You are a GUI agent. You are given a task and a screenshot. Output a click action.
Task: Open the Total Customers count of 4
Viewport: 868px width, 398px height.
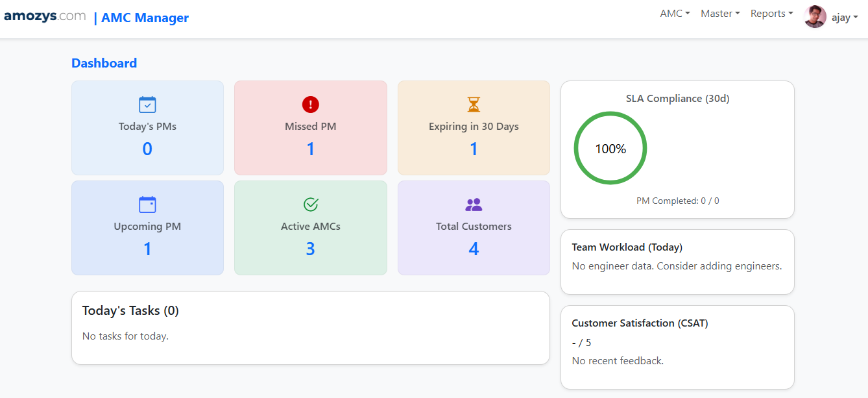474,249
